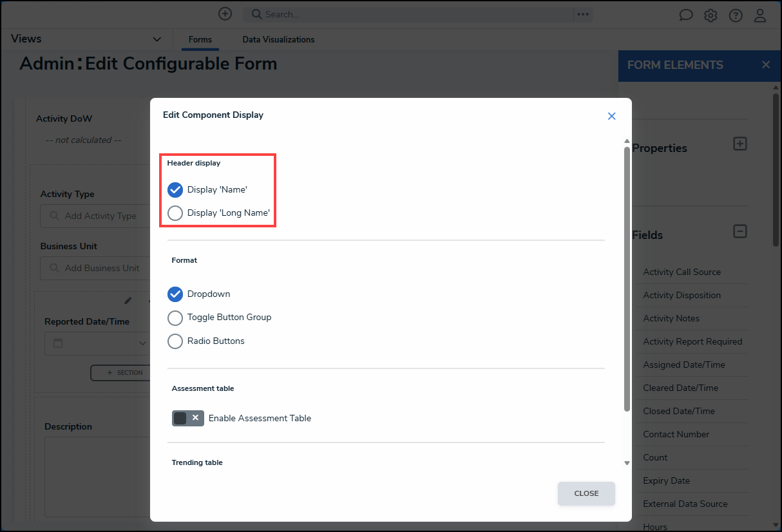
Task: Close the Form Elements panel
Action: (x=766, y=65)
